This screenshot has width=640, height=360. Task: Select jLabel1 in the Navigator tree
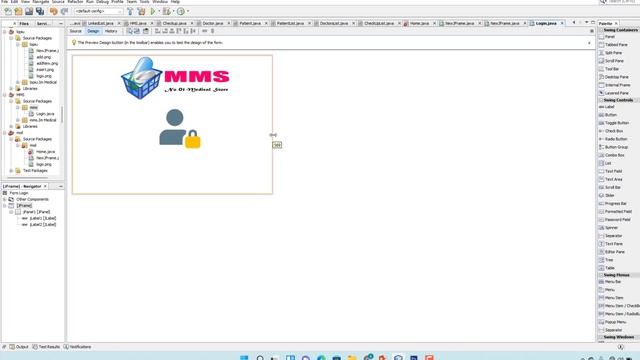(x=42, y=218)
